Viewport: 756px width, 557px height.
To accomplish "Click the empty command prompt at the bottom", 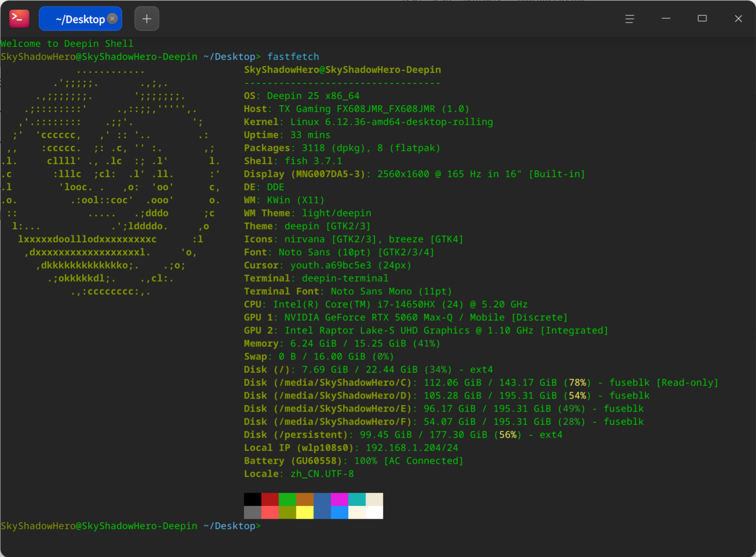I will pyautogui.click(x=131, y=526).
